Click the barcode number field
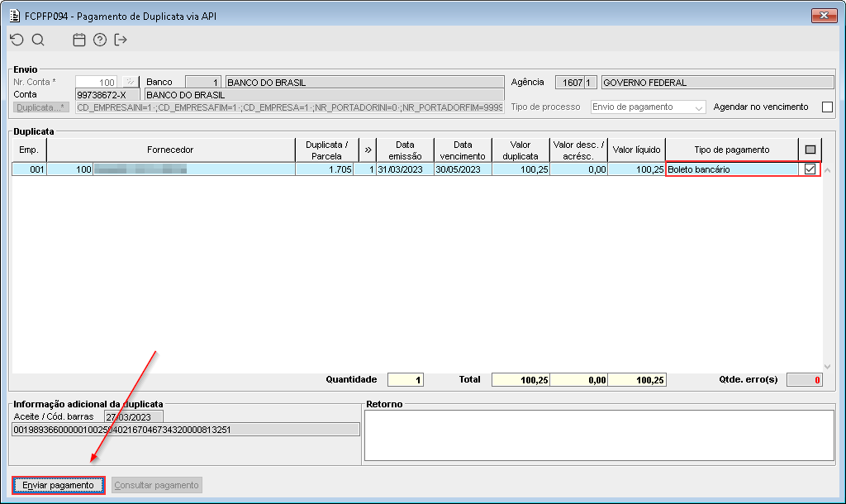 (186, 430)
